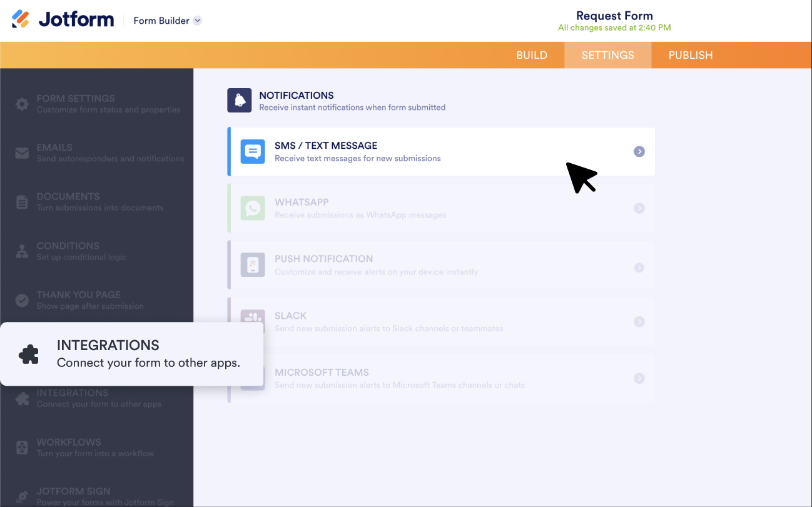Click the NOTIFICATIONS section heading
Viewport: 812px width, 507px height.
[x=297, y=96]
